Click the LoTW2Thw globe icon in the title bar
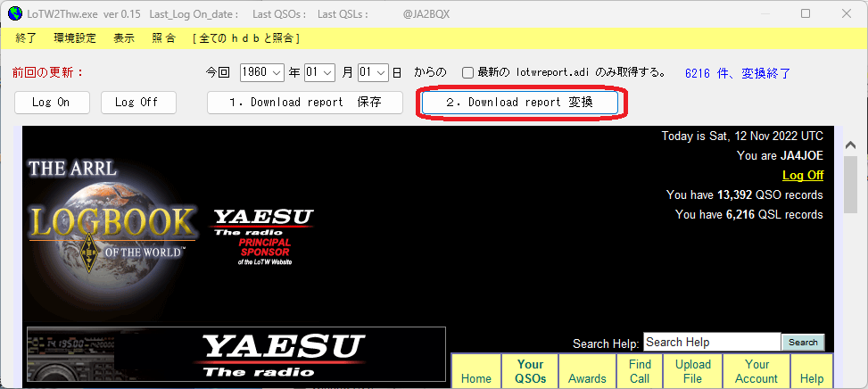This screenshot has height=389, width=868. [x=15, y=14]
